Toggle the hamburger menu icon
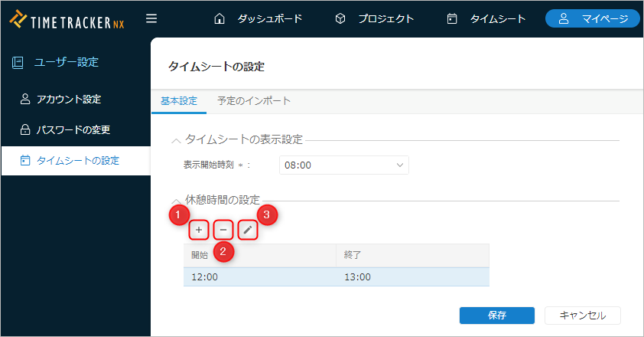644x337 pixels. pos(151,18)
